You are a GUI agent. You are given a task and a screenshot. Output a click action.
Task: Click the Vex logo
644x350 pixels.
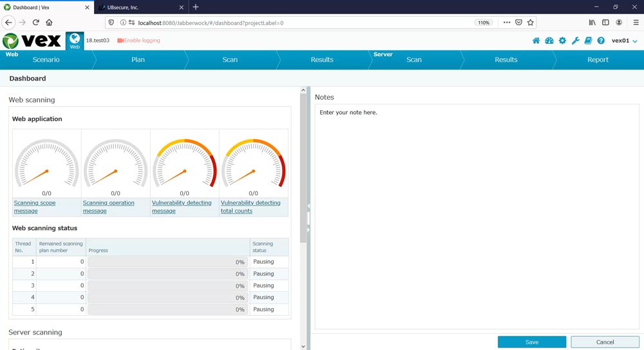tap(32, 41)
